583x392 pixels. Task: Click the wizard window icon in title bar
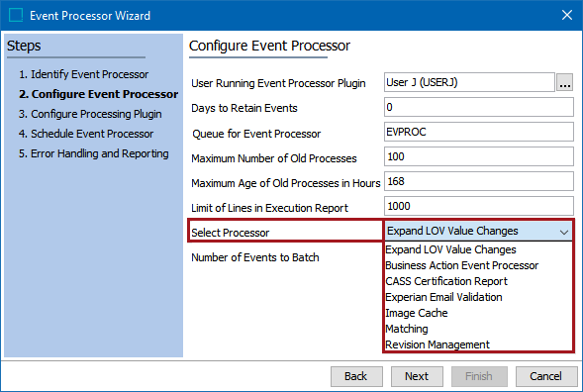pyautogui.click(x=16, y=15)
